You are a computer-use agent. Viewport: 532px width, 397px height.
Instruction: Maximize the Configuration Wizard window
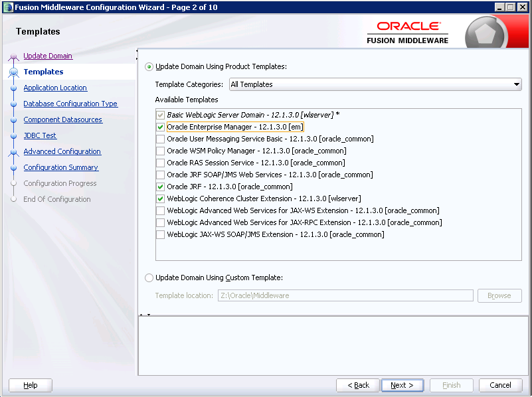pos(510,7)
